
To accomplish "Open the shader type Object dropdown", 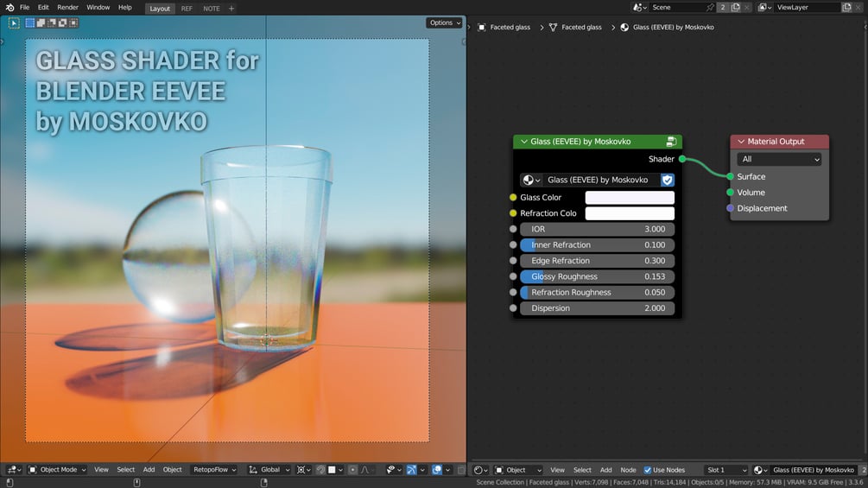I will tap(518, 470).
